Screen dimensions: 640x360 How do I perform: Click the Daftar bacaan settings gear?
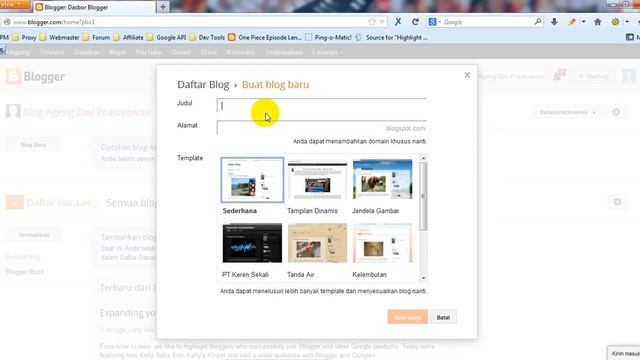pos(618,202)
